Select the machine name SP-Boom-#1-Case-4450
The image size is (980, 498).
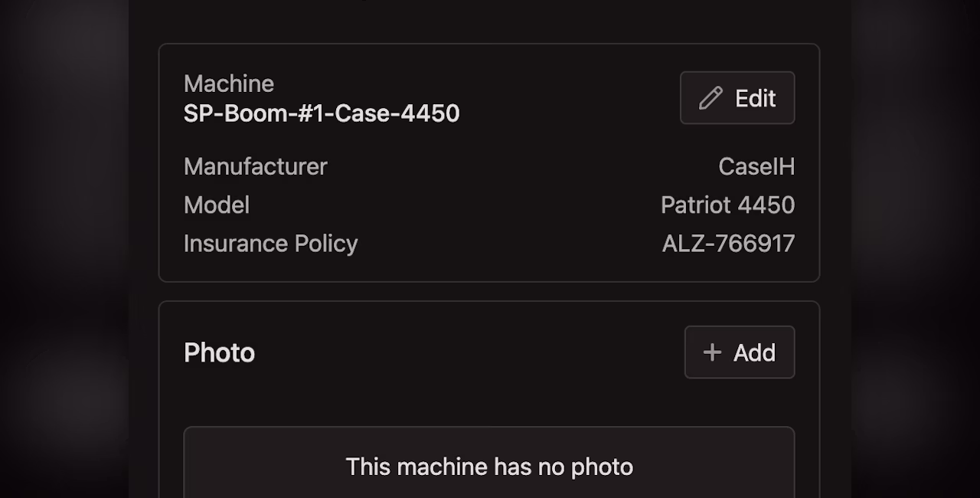322,113
